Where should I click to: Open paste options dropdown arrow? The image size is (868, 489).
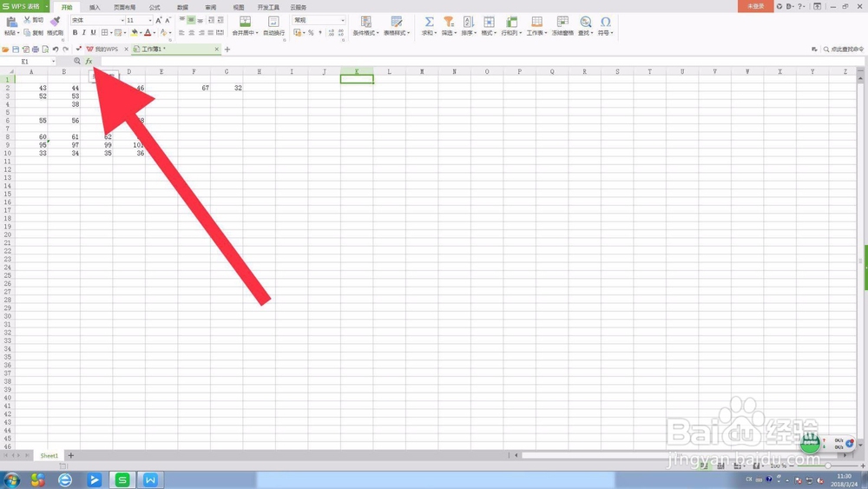[x=18, y=33]
